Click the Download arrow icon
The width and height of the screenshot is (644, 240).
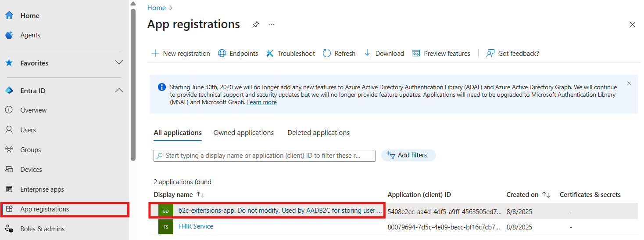pos(368,53)
